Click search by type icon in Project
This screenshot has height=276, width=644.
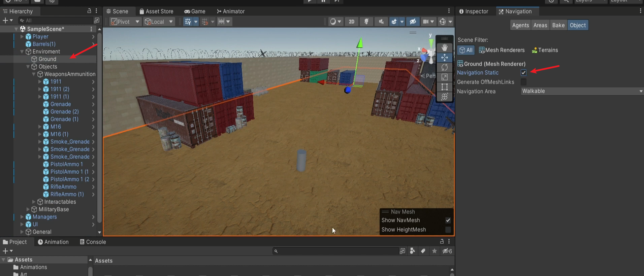[x=412, y=251]
